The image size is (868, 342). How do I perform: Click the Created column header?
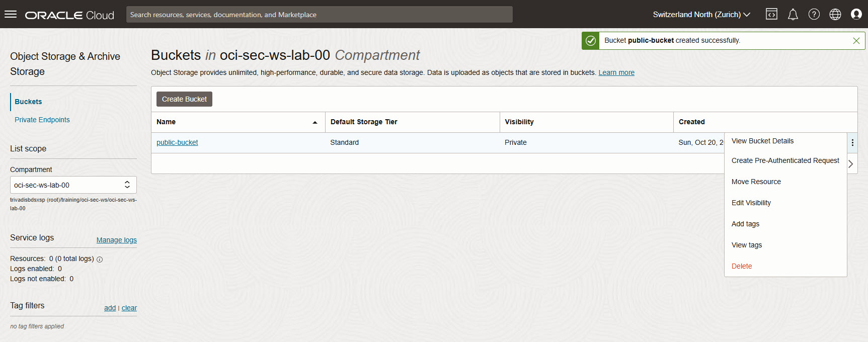pos(692,122)
